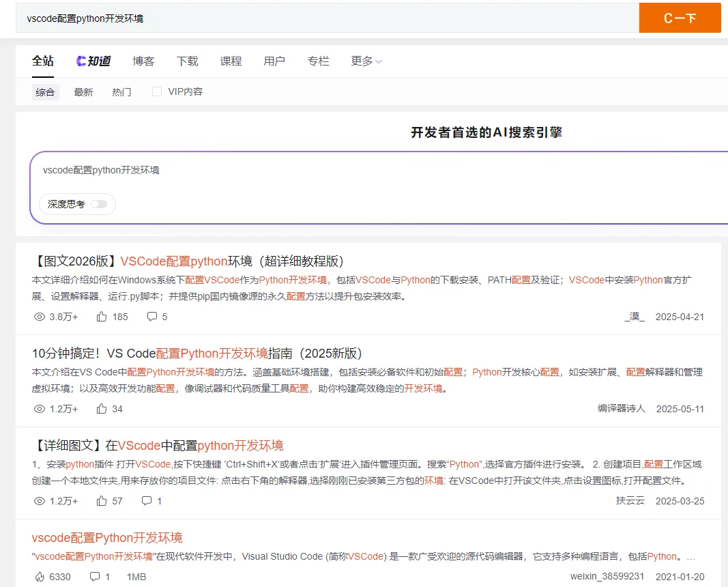Click the thumbs-up icon with 57 likes

click(x=102, y=501)
